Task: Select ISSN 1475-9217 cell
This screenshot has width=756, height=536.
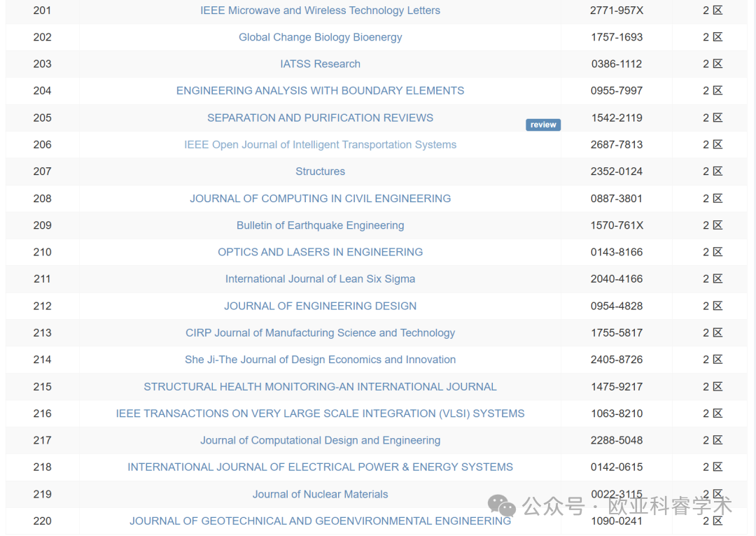Action: [617, 386]
